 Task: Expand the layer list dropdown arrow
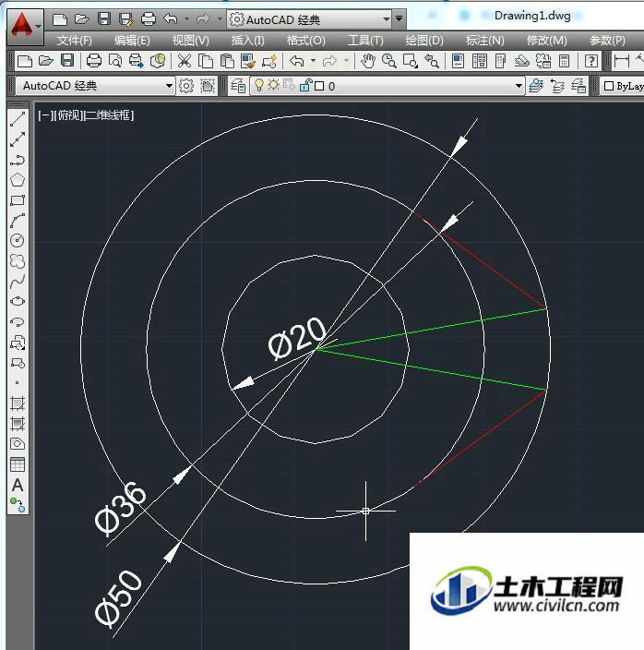pyautogui.click(x=519, y=86)
